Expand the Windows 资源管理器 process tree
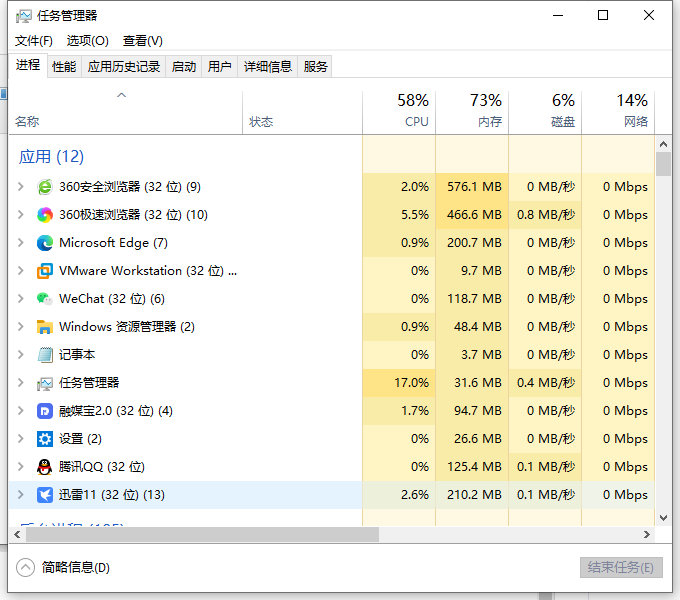The width and height of the screenshot is (680, 600). tap(21, 327)
